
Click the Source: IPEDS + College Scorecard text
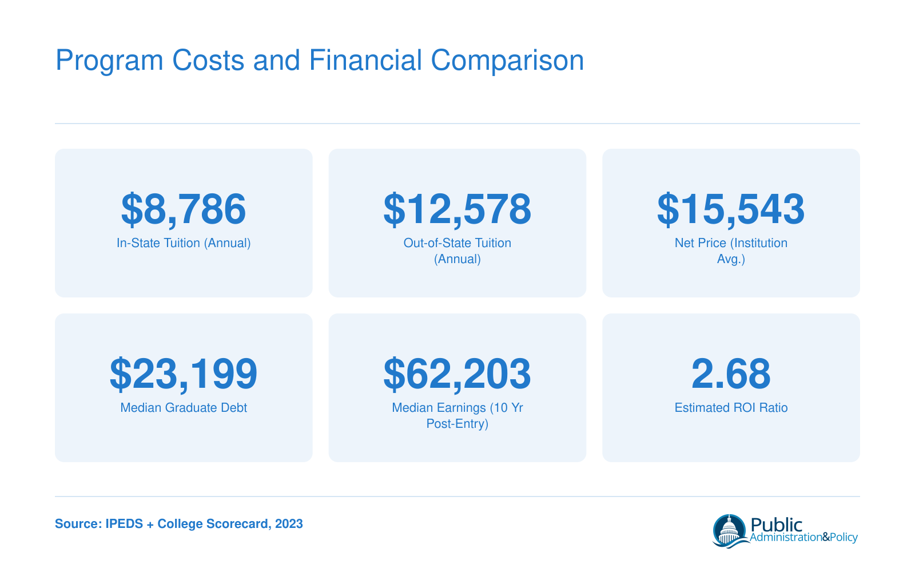(179, 524)
